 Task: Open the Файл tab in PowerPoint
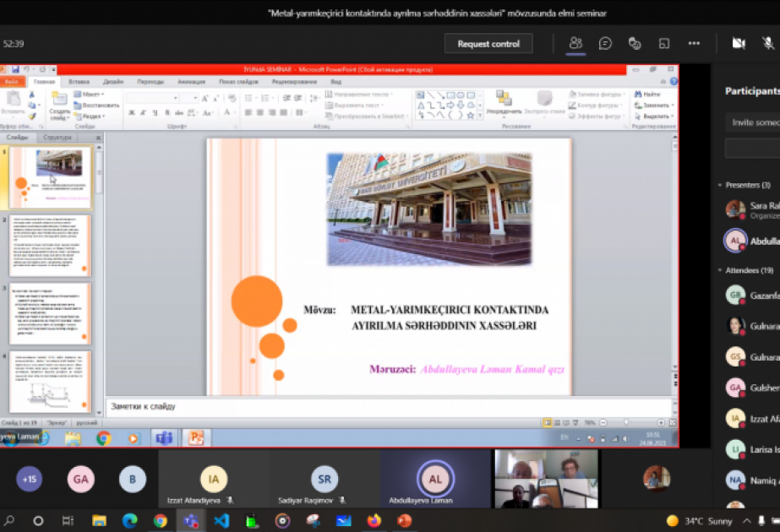pyautogui.click(x=12, y=82)
